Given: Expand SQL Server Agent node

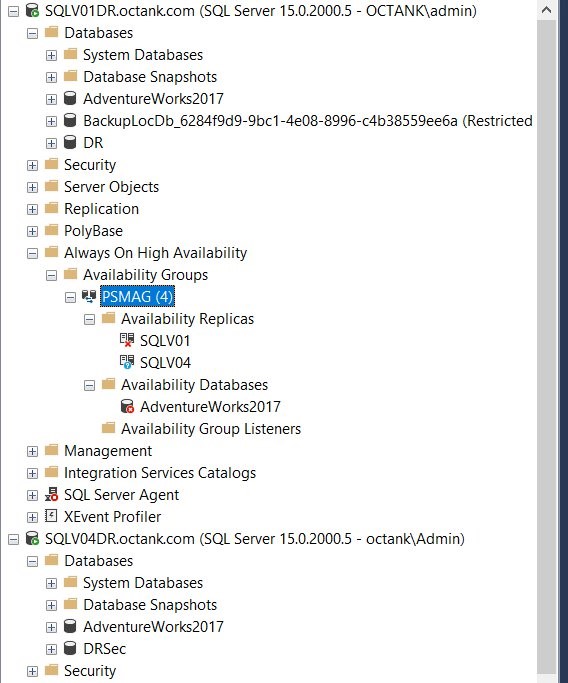Looking at the screenshot, I should pyautogui.click(x=32, y=496).
